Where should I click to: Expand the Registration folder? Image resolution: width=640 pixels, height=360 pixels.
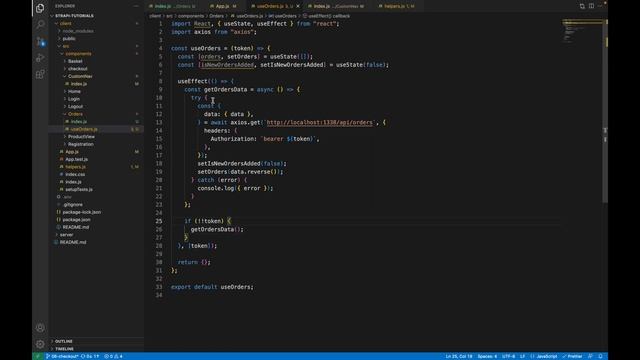80,144
